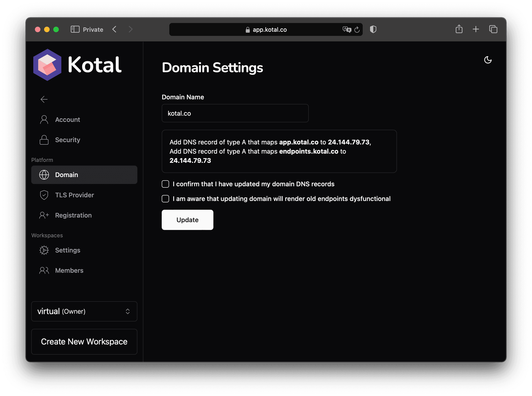The image size is (532, 396).
Task: Open TLS Provider settings
Action: pos(84,195)
